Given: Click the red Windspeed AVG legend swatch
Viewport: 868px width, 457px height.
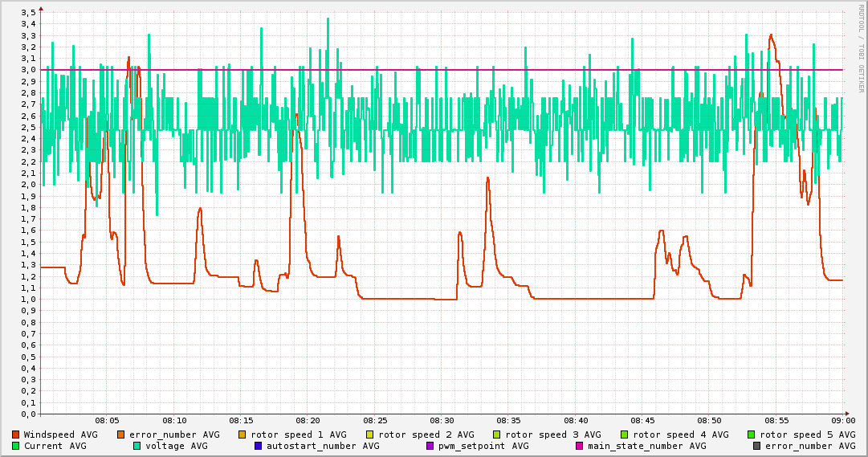Looking at the screenshot, I should click(x=15, y=435).
